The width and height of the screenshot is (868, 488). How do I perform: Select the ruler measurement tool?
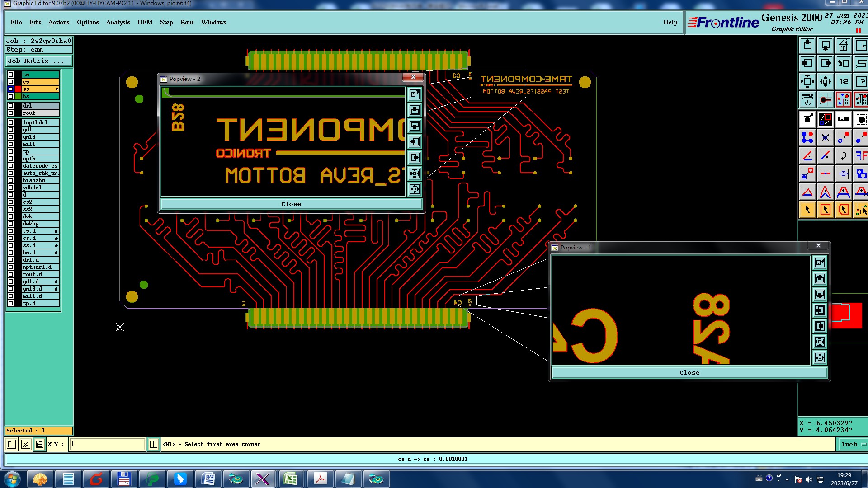843,120
